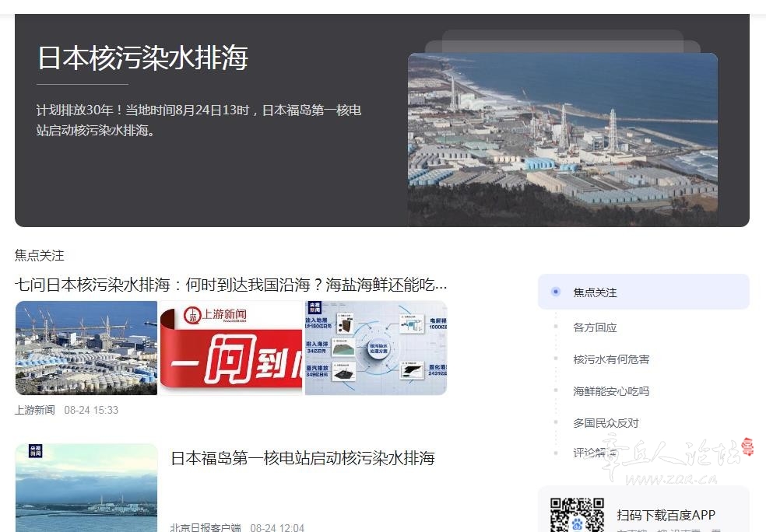Image resolution: width=766 pixels, height=532 pixels.
Task: Click the 焦点关注 section heading
Action: (x=40, y=255)
